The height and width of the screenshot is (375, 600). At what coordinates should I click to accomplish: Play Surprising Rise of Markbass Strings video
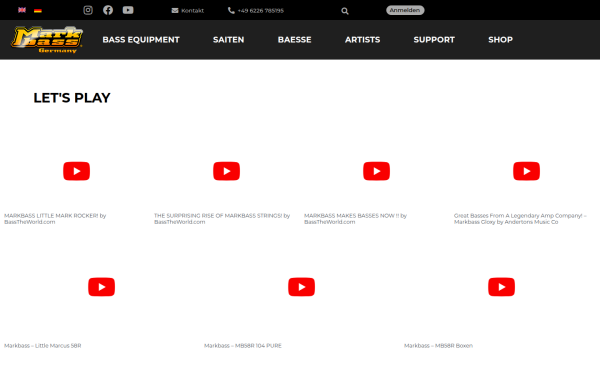click(x=227, y=171)
